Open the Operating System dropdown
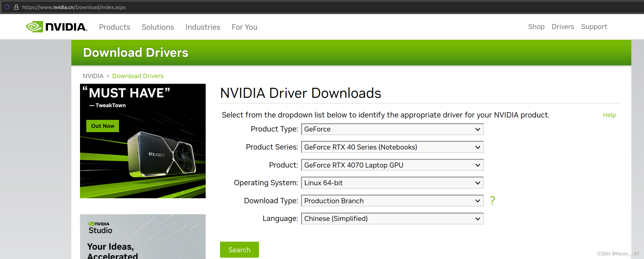Screen dimensions: 644x259 (392, 183)
